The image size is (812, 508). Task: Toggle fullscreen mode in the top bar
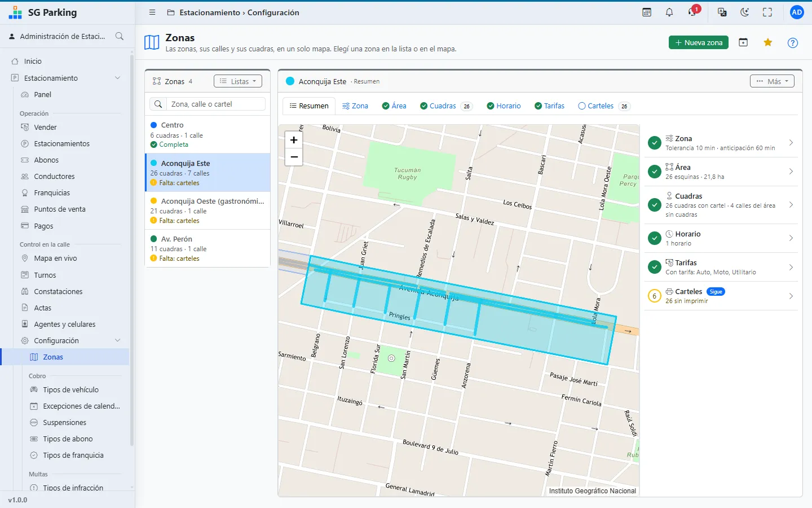pos(767,12)
